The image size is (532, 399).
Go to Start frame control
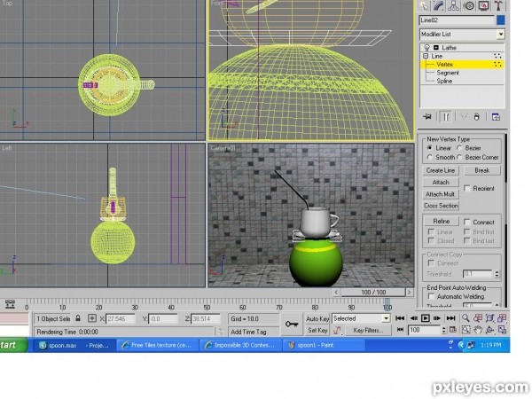coord(401,318)
